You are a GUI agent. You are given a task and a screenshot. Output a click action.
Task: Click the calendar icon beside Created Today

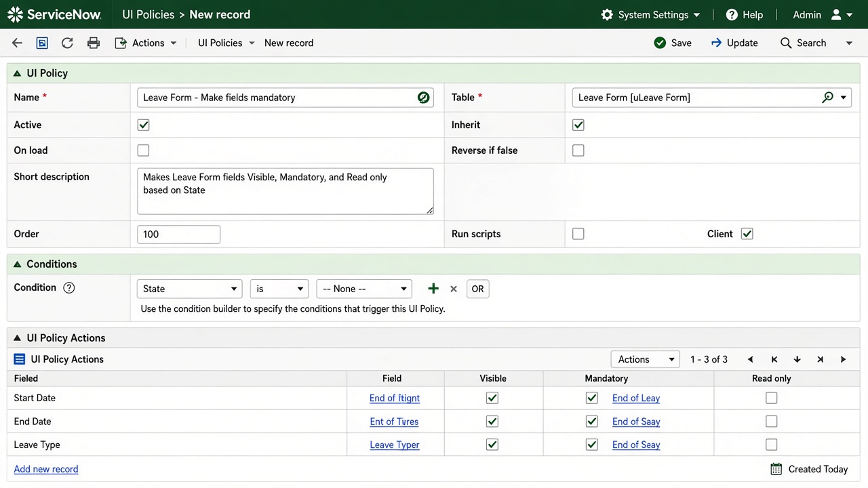[776, 469]
